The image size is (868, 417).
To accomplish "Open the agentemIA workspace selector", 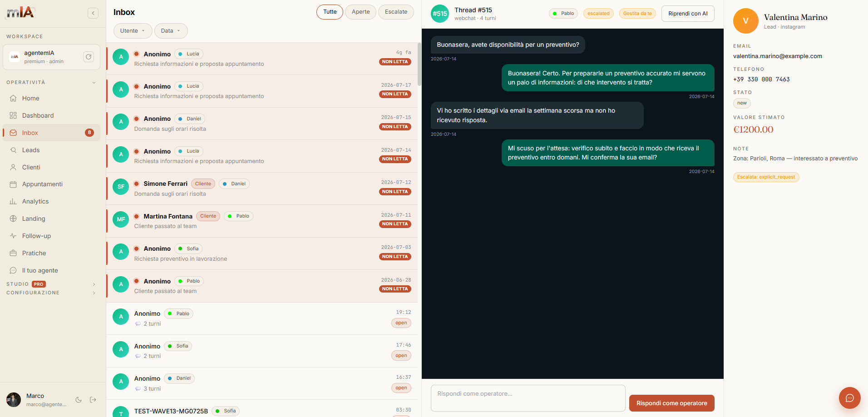I will [51, 57].
